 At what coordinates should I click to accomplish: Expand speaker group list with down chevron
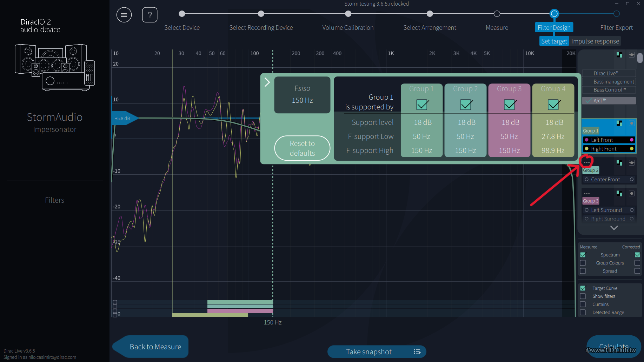pyautogui.click(x=614, y=228)
